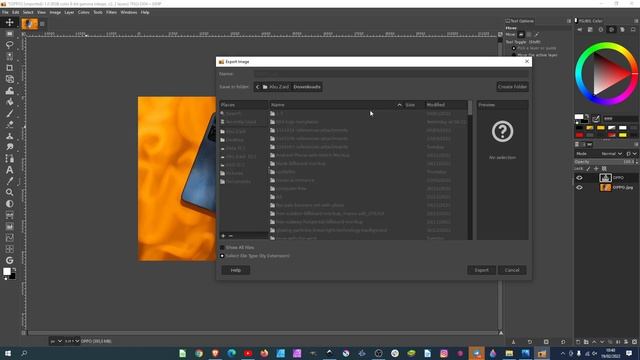
Task: Open the Filters menu
Action: tap(111, 12)
